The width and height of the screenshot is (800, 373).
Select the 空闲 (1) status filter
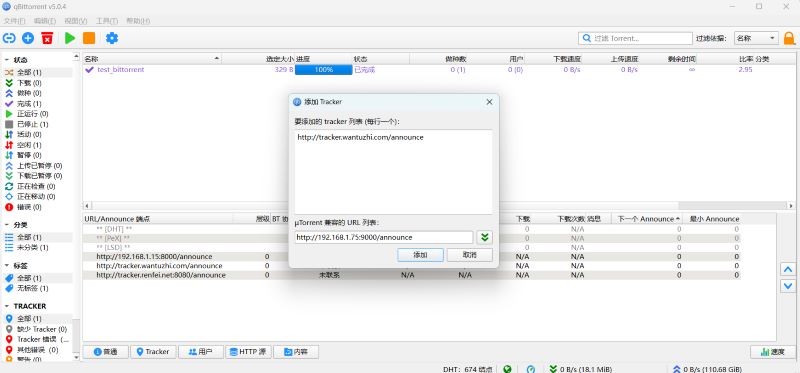[x=37, y=145]
